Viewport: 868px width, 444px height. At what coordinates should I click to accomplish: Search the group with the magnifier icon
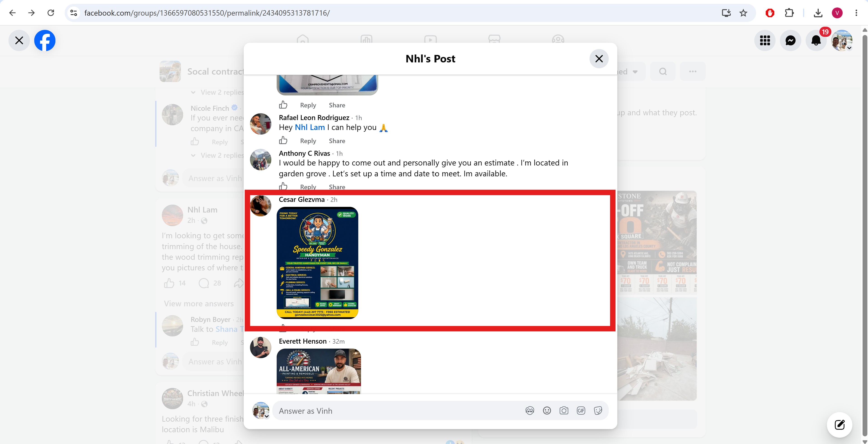(663, 71)
